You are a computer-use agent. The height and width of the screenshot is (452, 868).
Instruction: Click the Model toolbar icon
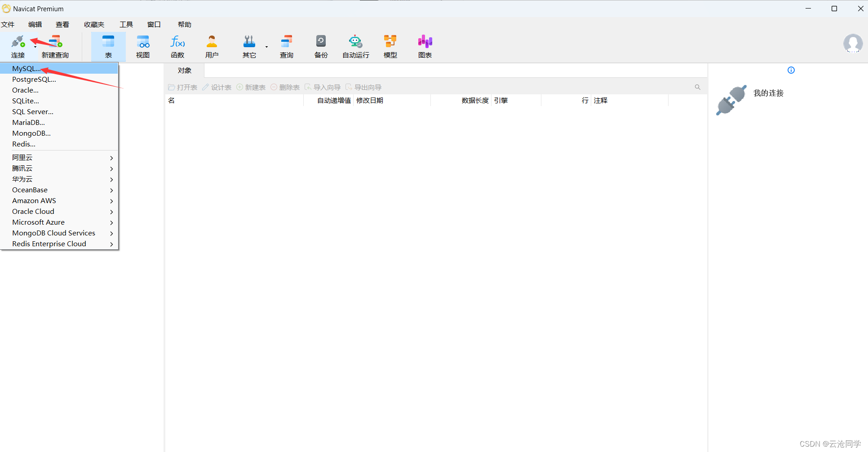390,42
